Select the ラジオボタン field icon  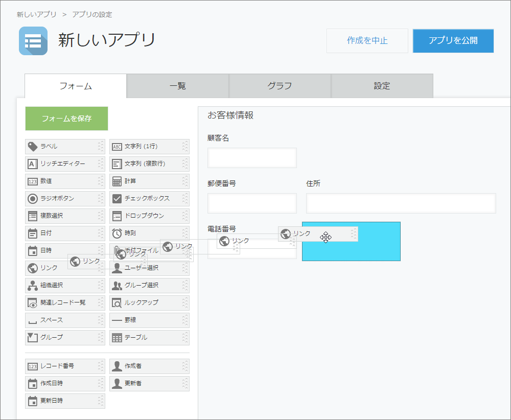tap(32, 199)
